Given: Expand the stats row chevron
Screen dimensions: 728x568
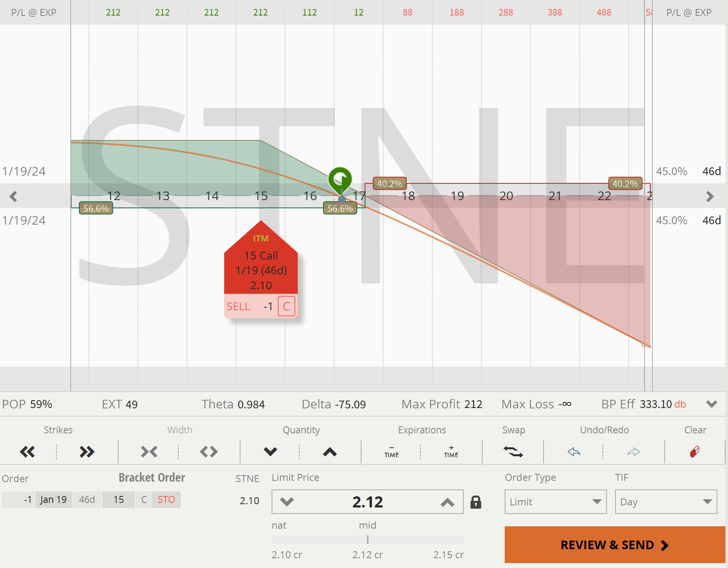Looking at the screenshot, I should [x=712, y=404].
